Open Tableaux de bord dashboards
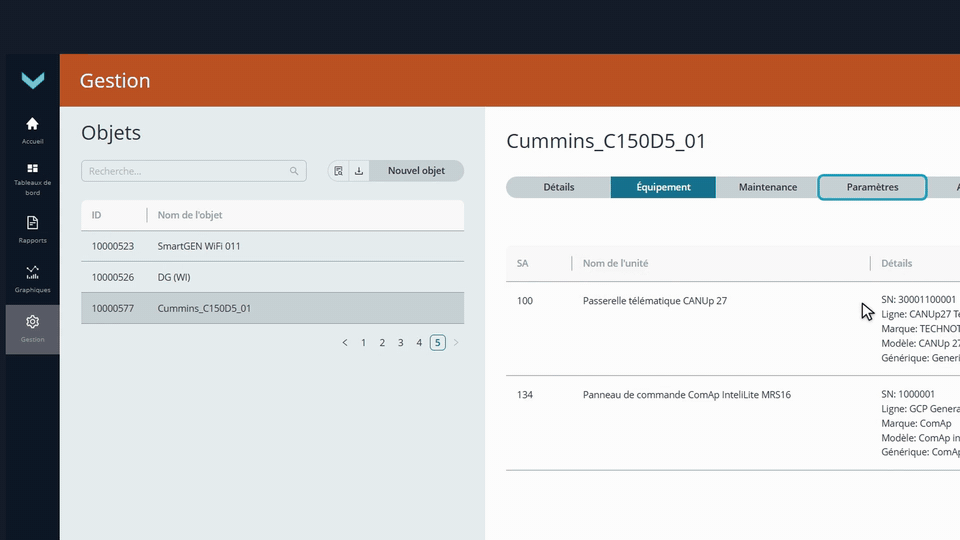Viewport: 960px width, 540px height. (32, 179)
